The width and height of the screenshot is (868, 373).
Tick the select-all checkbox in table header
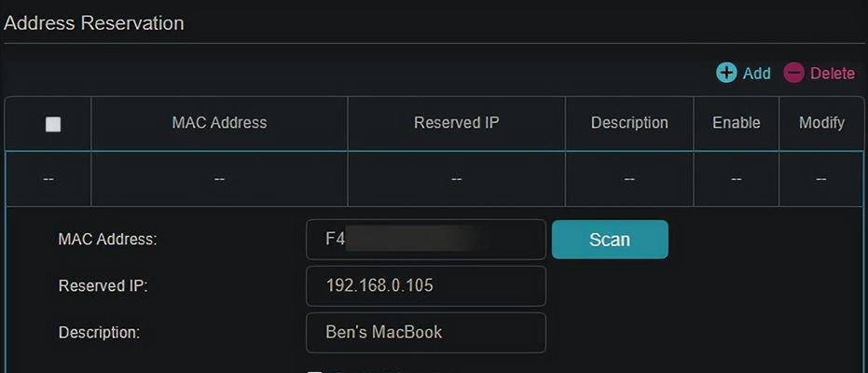[x=53, y=125]
